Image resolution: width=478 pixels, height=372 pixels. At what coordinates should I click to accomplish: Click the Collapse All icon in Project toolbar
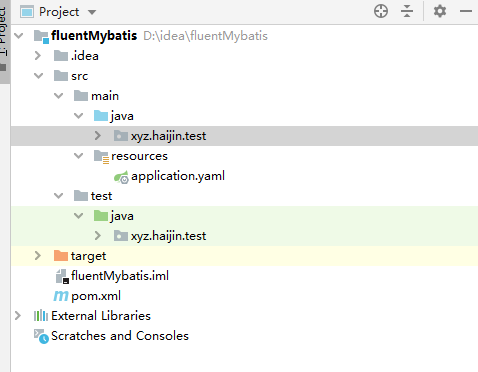pos(407,11)
